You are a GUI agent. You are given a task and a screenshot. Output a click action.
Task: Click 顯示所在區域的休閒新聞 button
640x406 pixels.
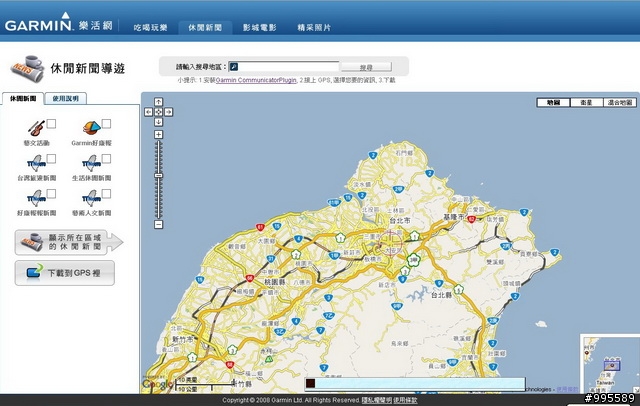pyautogui.click(x=69, y=242)
